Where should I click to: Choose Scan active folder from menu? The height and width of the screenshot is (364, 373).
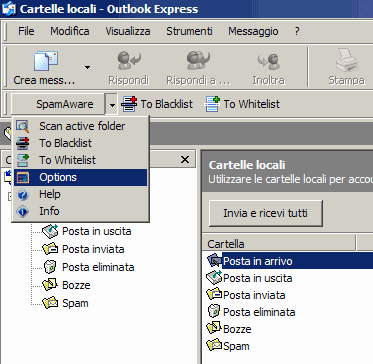(80, 126)
